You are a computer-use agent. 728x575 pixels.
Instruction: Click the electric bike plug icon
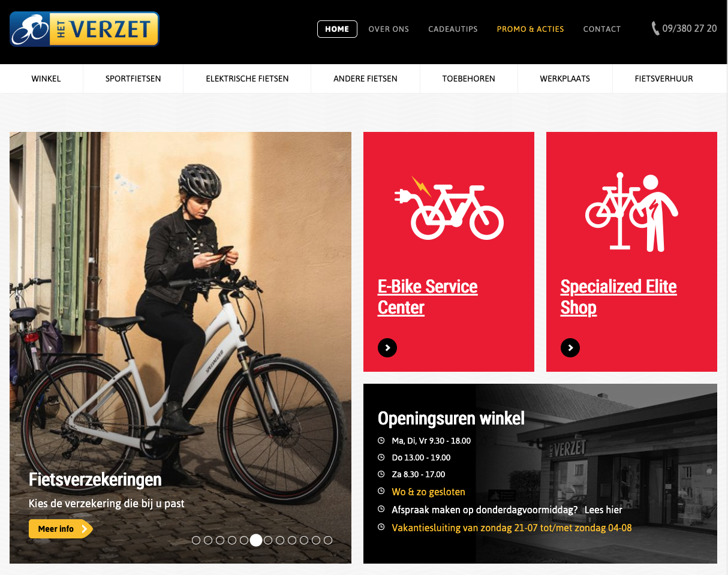pos(449,207)
